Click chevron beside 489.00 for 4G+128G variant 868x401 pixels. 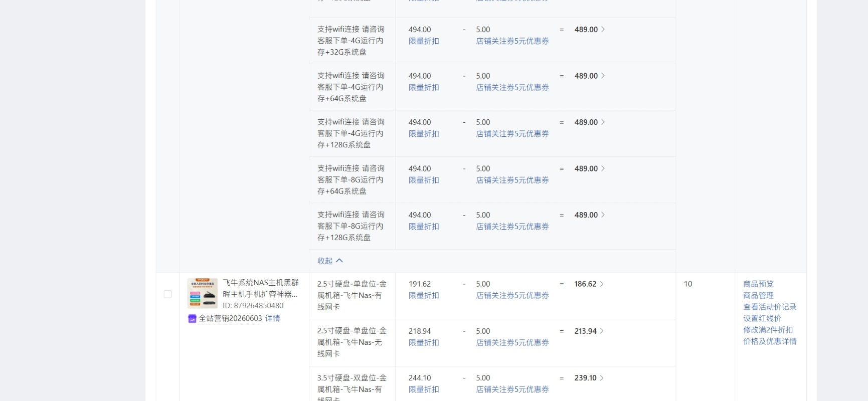[x=603, y=122]
